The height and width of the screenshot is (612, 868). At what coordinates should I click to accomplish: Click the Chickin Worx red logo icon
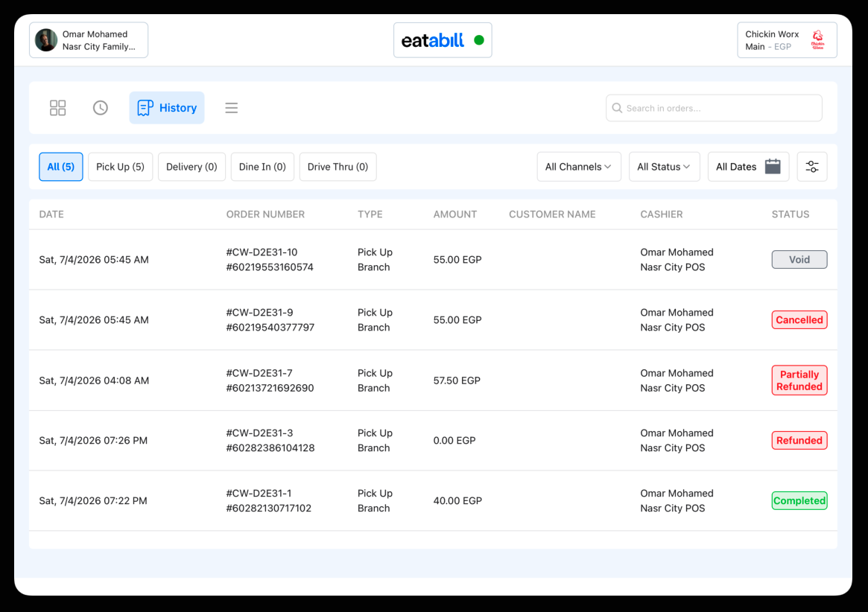click(817, 40)
